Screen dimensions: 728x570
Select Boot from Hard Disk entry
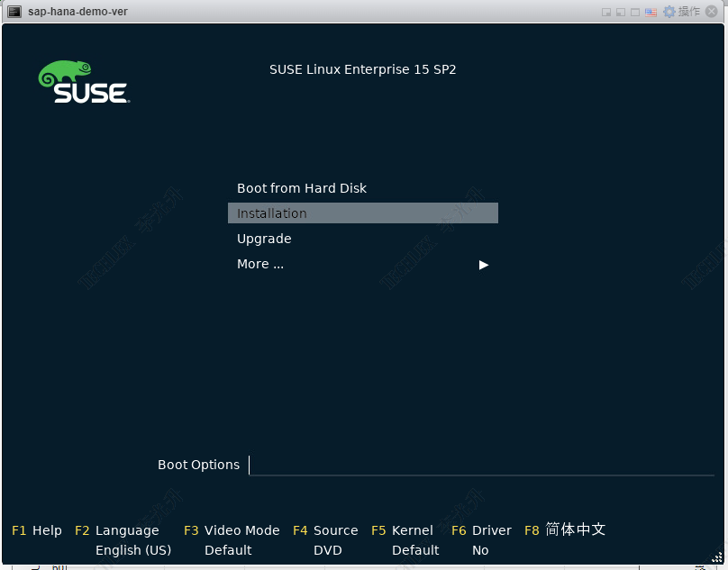302,188
